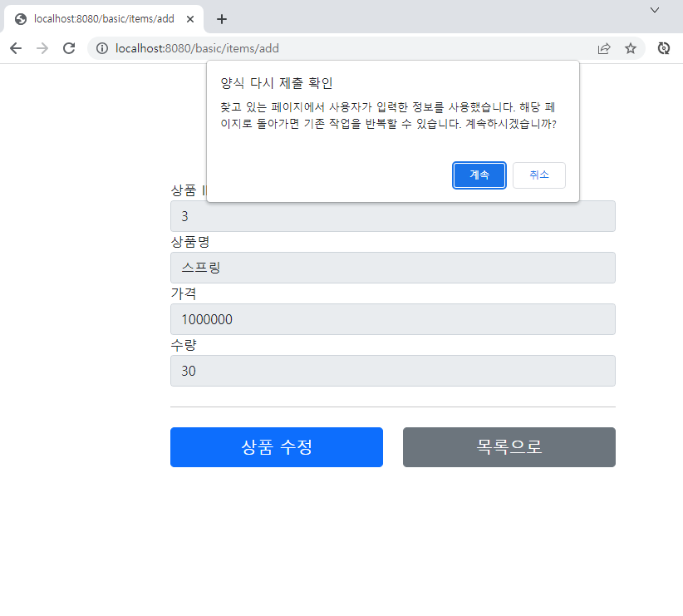Click the 가격 label

click(x=184, y=293)
